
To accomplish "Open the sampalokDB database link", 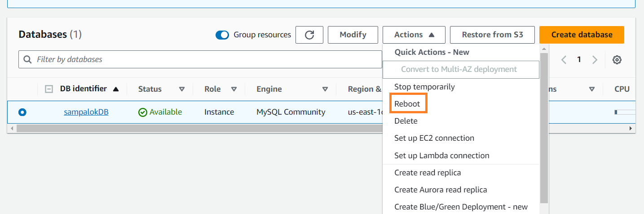I will [86, 112].
